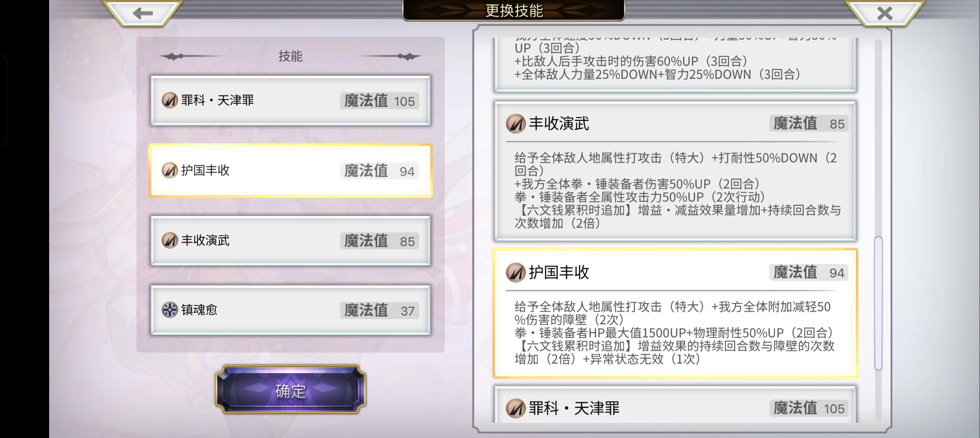Click 罪科・天津罪 card icon in right list
Image resolution: width=980 pixels, height=438 pixels.
point(516,409)
